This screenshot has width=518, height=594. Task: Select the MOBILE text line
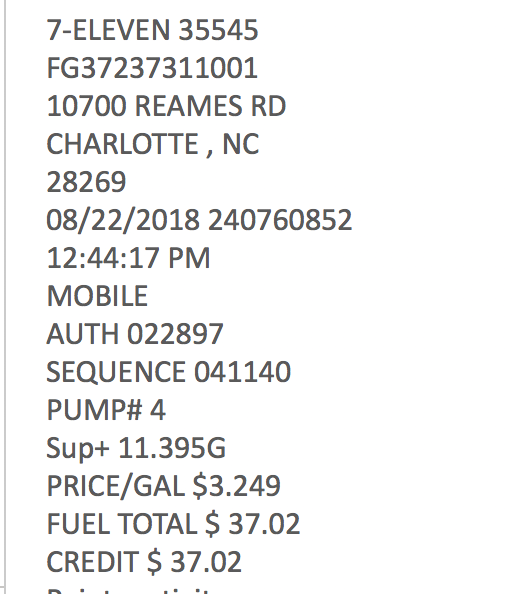[97, 296]
